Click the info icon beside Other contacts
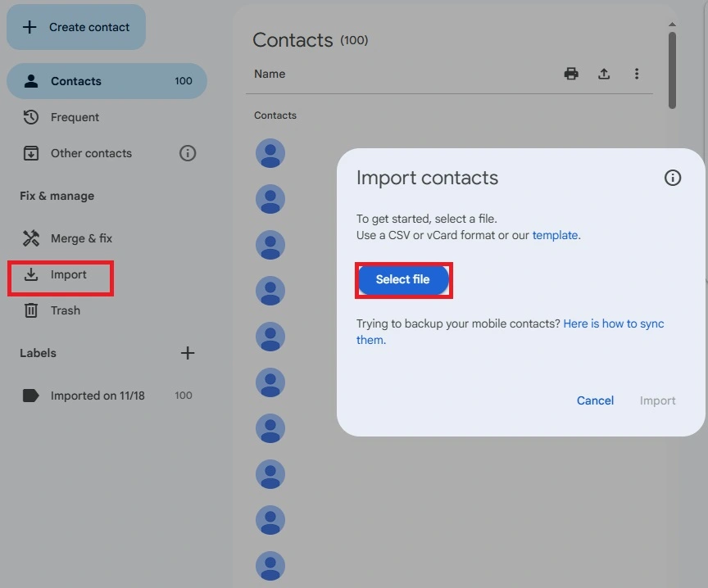Screen dimensions: 708x588 (188, 153)
